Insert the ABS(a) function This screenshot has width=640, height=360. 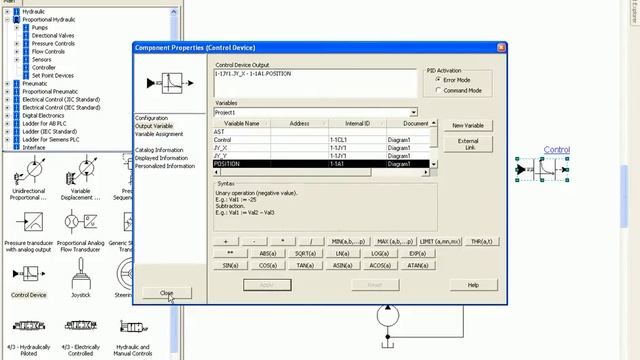click(268, 253)
